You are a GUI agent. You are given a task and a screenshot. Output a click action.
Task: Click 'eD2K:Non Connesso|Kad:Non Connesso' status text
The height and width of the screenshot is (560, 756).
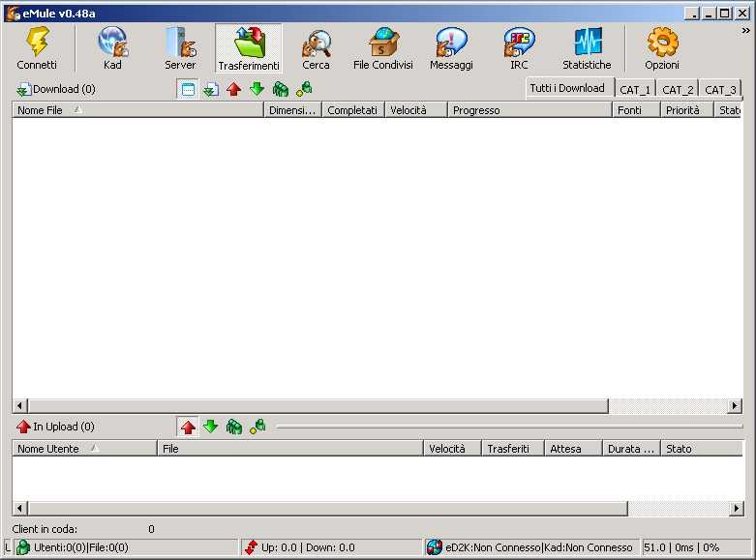point(538,548)
